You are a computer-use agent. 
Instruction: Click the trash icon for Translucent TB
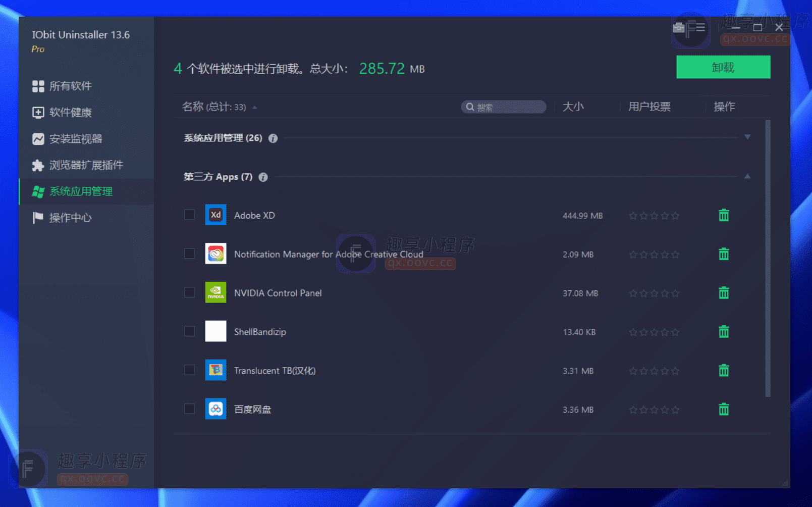point(724,371)
